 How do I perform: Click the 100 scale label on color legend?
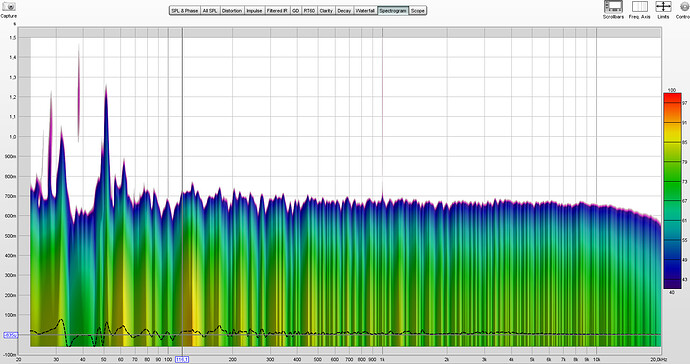[x=672, y=90]
